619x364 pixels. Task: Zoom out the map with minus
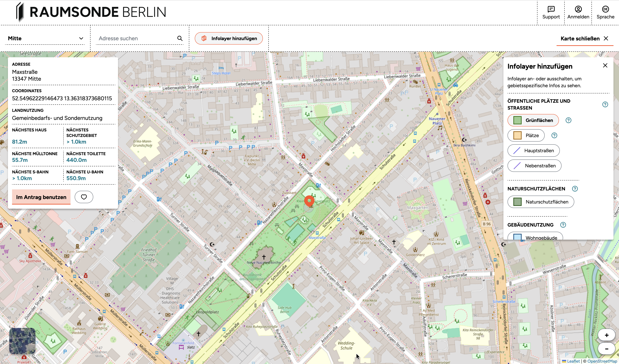[x=606, y=349]
